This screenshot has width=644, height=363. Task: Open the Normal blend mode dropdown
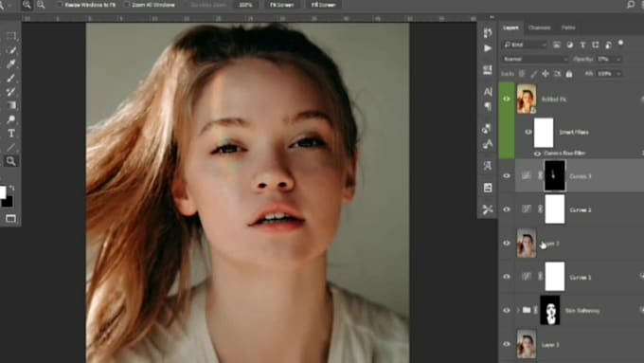coord(535,59)
